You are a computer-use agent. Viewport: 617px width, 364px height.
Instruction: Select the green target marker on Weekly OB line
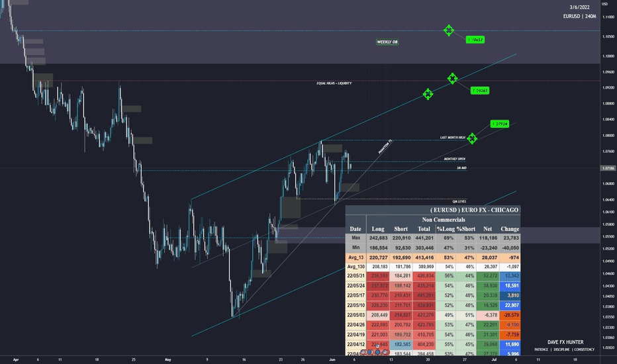point(449,30)
